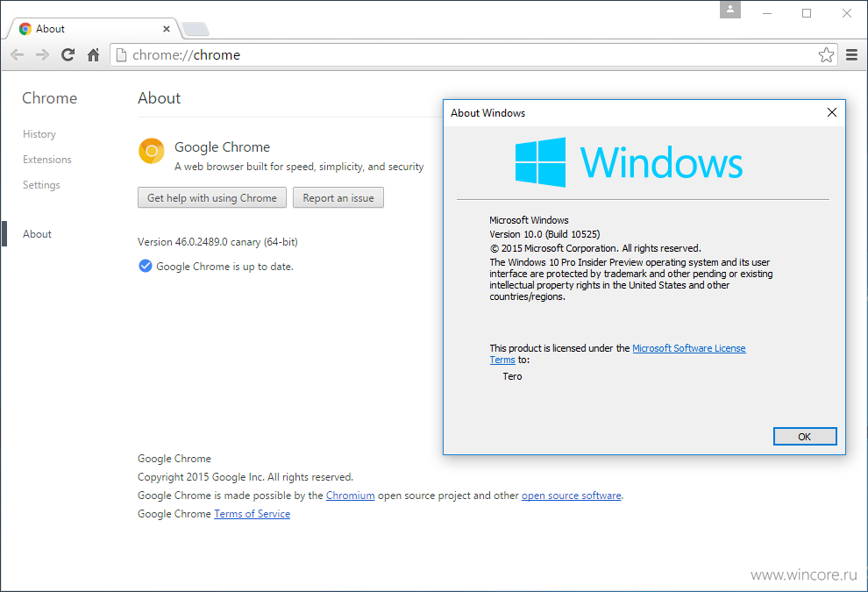Viewport: 868px width, 592px height.
Task: Maximize the Chrome window
Action: (x=807, y=13)
